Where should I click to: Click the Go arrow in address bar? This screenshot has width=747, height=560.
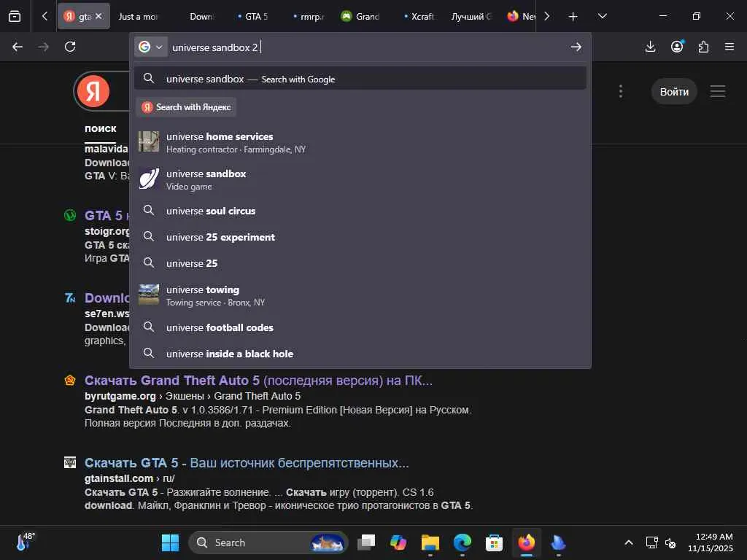pos(576,47)
